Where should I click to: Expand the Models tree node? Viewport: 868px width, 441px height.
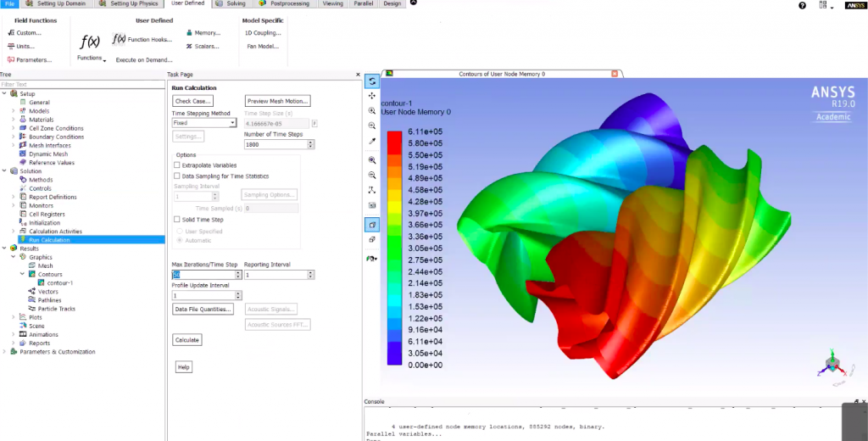[14, 111]
